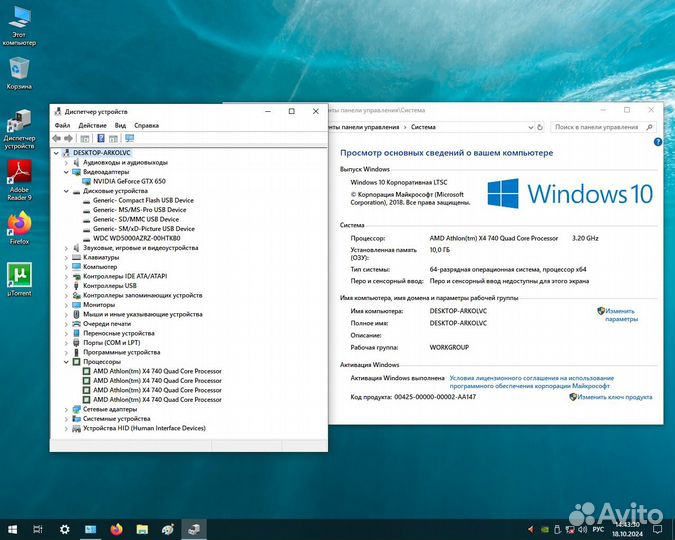Image resolution: width=675 pixels, height=540 pixels.
Task: Click the Изменить ключ продукта link
Action: click(x=616, y=397)
